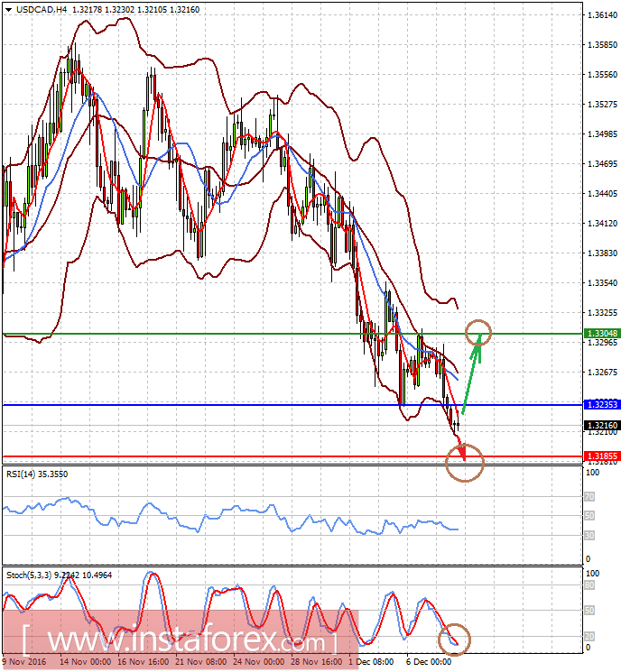Click the blue 1.32353 price level label
This screenshot has width=621, height=672.
click(602, 405)
